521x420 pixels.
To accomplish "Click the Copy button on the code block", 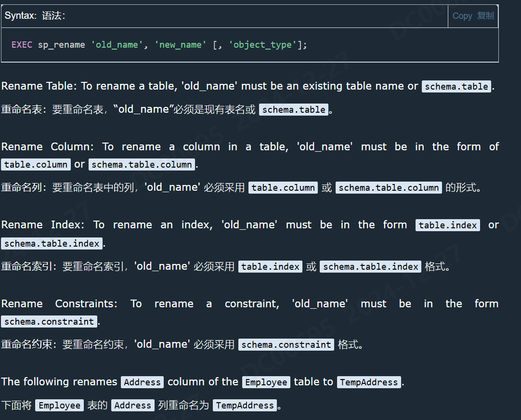I will click(473, 16).
